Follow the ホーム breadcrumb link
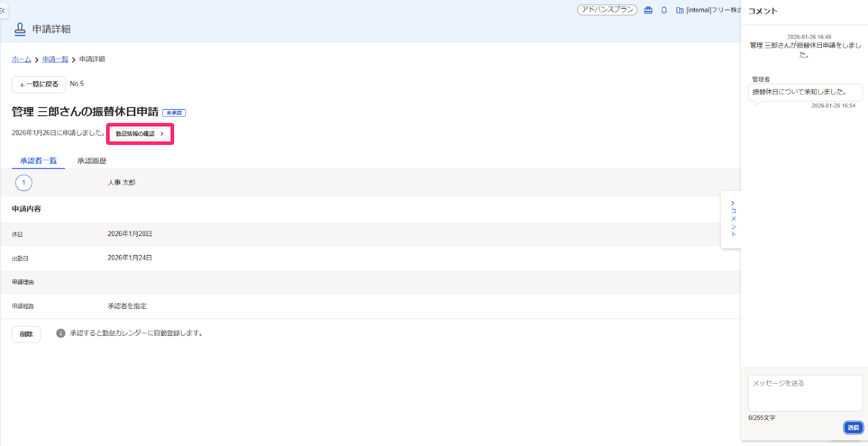 point(22,59)
